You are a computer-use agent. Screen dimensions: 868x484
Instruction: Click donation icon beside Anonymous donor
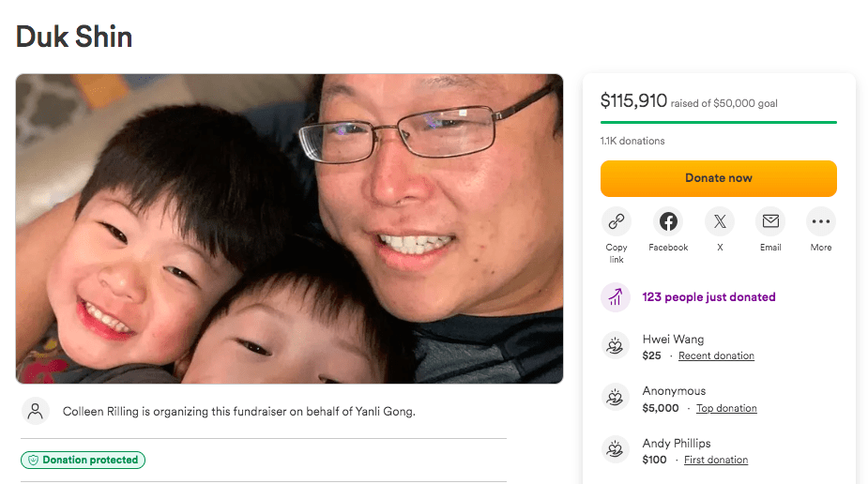[616, 399]
